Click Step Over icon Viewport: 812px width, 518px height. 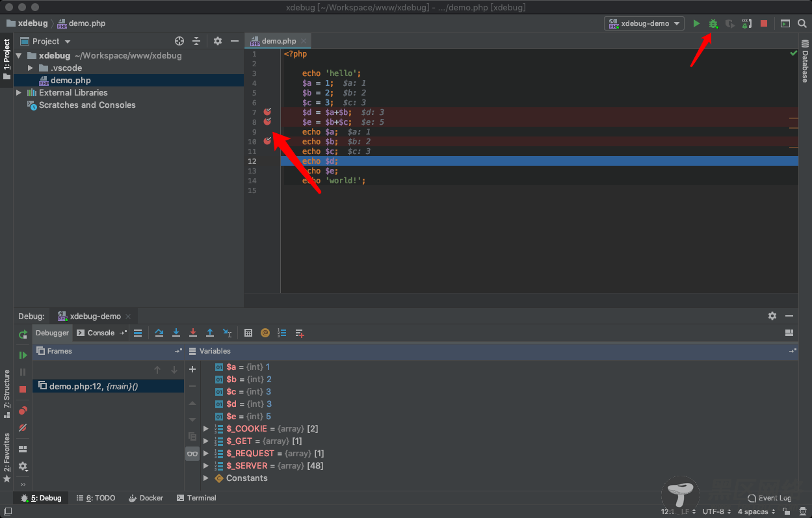(x=159, y=333)
